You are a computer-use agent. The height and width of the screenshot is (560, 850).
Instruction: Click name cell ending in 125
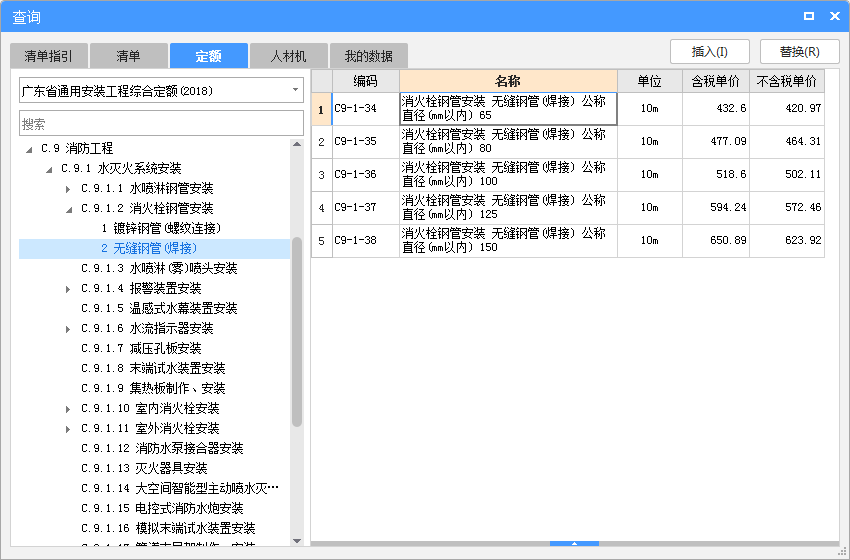pos(508,208)
